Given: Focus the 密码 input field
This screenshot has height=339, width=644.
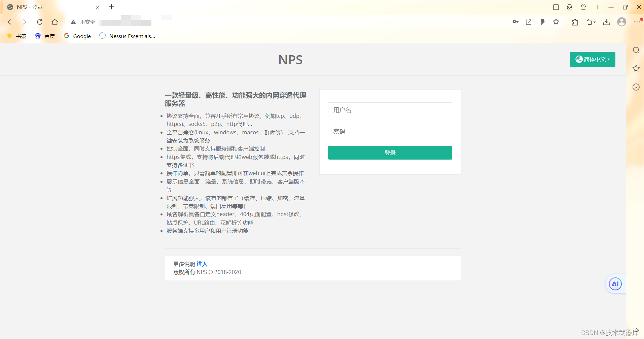Looking at the screenshot, I should click(390, 131).
